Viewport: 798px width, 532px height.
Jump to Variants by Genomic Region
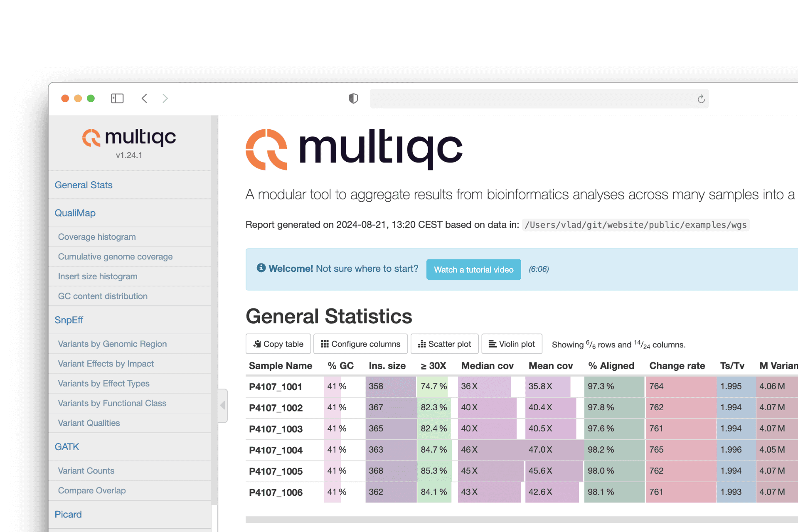pos(112,344)
